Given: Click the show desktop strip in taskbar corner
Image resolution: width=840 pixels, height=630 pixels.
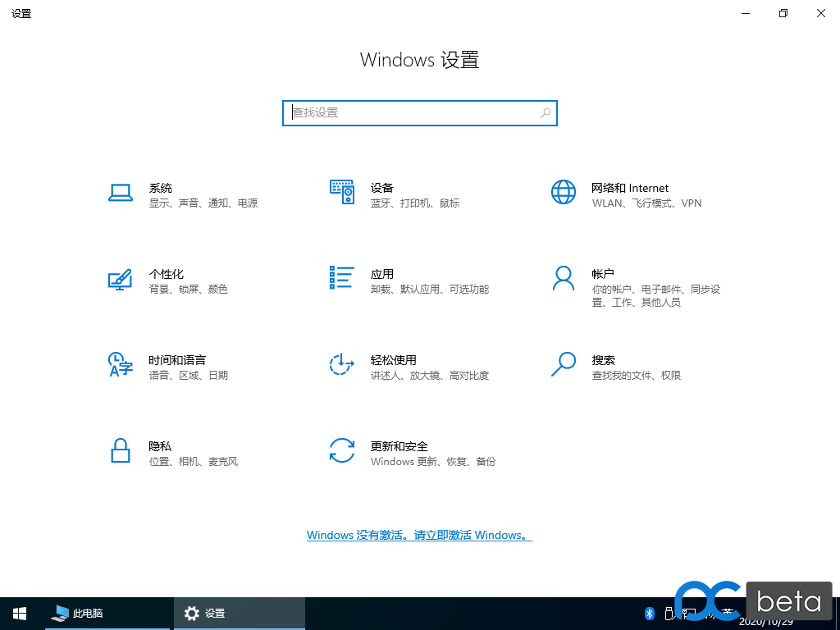Looking at the screenshot, I should (x=838, y=614).
